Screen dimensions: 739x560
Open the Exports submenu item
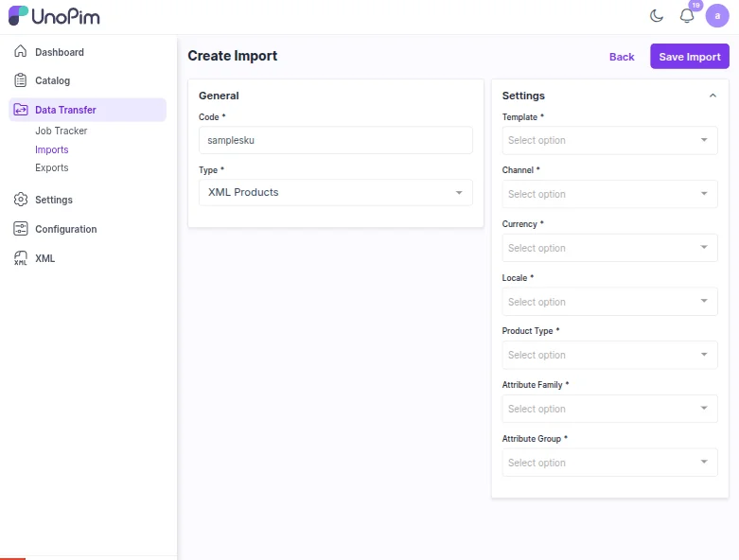(x=52, y=167)
